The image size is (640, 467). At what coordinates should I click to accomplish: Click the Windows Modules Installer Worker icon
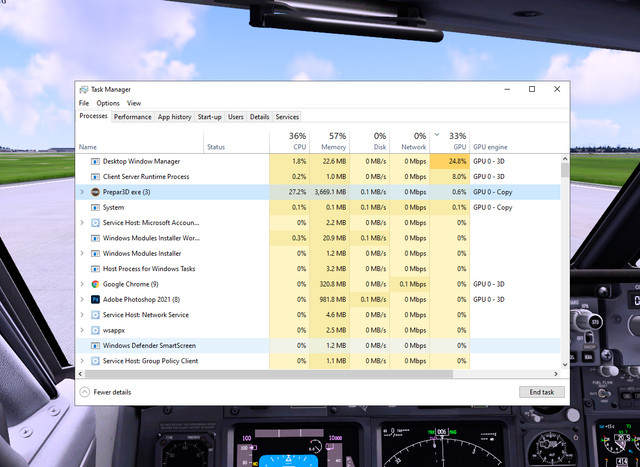[x=95, y=238]
